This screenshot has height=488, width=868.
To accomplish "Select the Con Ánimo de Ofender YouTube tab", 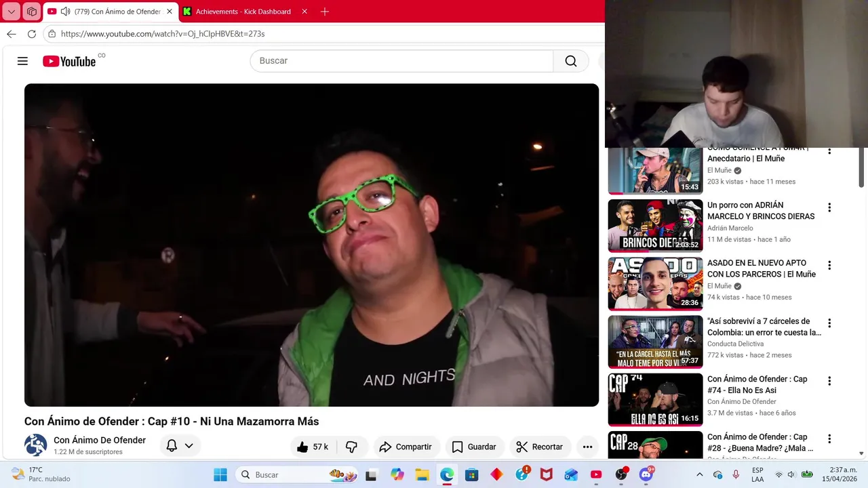I will coord(117,12).
